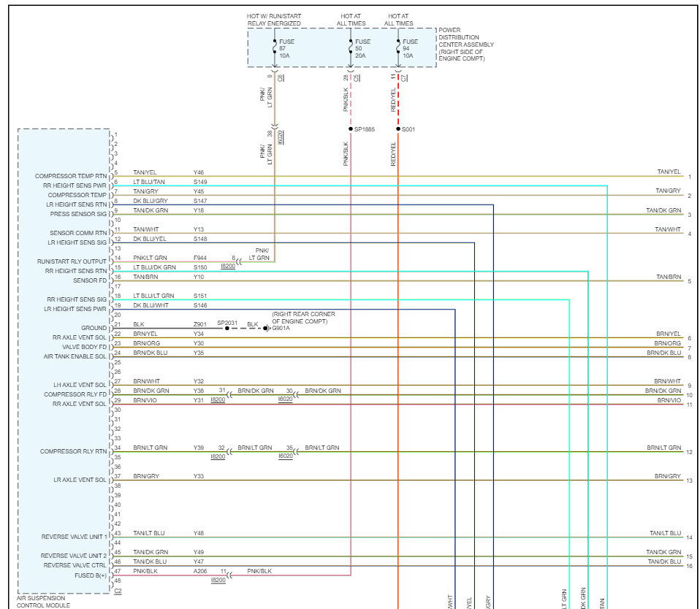
Task: Click circuit code Y33
Action: [x=199, y=476]
